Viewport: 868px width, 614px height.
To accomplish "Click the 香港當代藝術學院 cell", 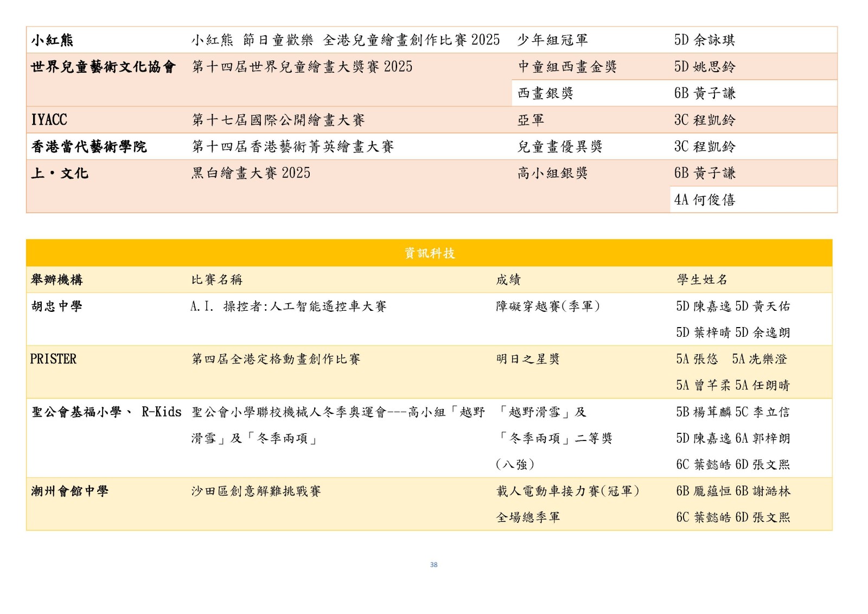I will pos(89,146).
